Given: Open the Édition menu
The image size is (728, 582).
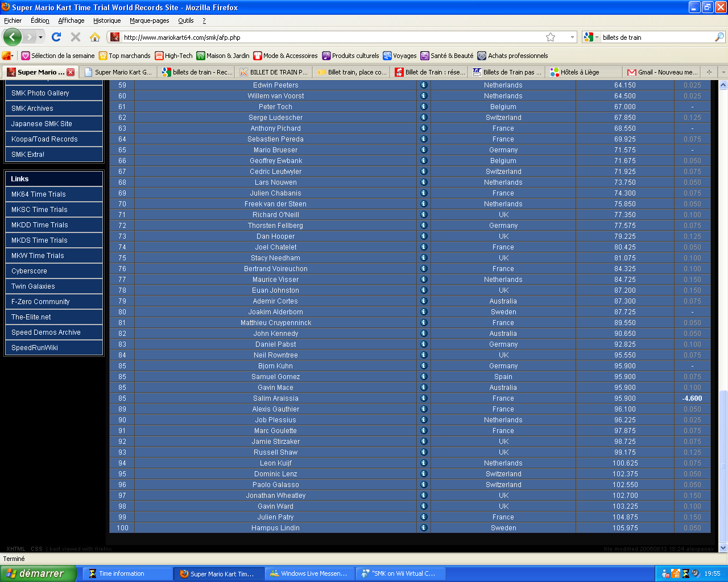Looking at the screenshot, I should pyautogui.click(x=40, y=20).
